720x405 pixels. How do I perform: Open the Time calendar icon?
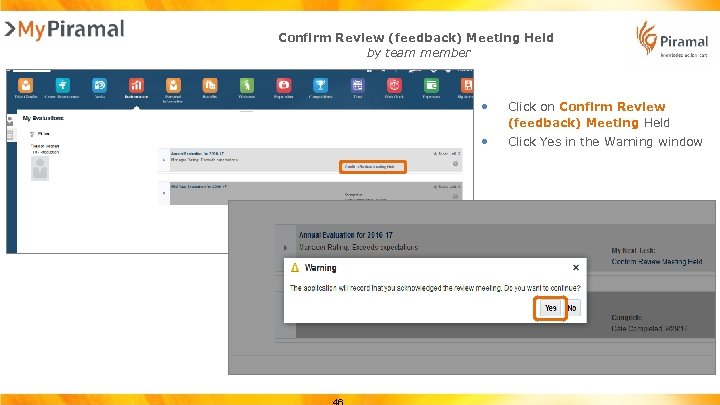pyautogui.click(x=357, y=85)
